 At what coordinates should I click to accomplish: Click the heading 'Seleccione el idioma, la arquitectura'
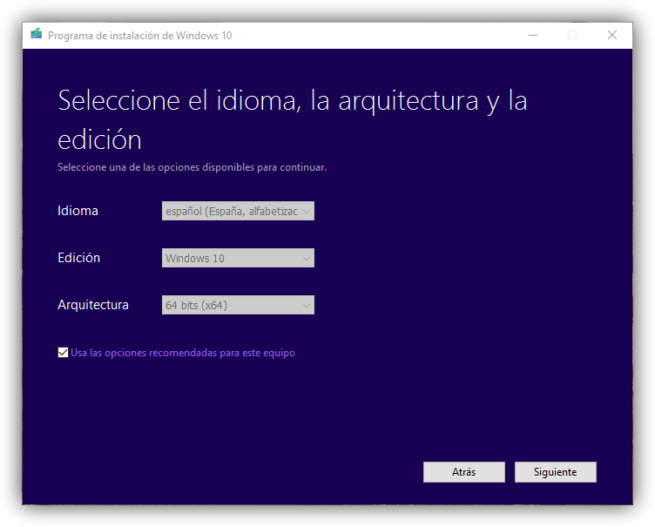click(x=292, y=101)
